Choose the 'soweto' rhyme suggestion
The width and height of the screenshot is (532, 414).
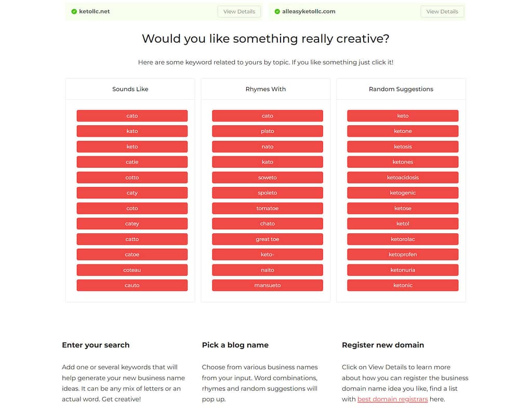pyautogui.click(x=268, y=178)
